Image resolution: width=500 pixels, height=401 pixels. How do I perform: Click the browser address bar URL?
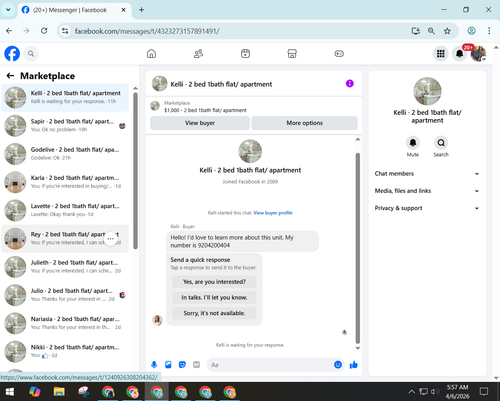pyautogui.click(x=147, y=31)
